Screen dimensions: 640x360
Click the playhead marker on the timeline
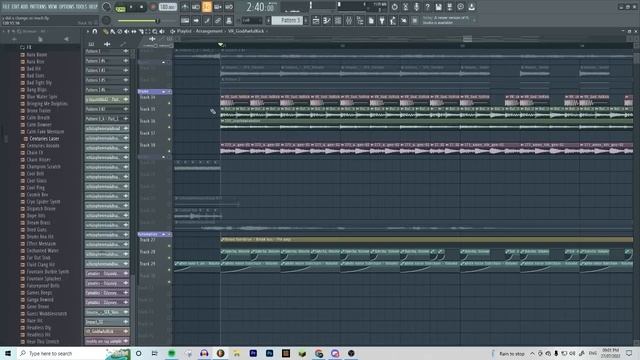click(x=220, y=44)
